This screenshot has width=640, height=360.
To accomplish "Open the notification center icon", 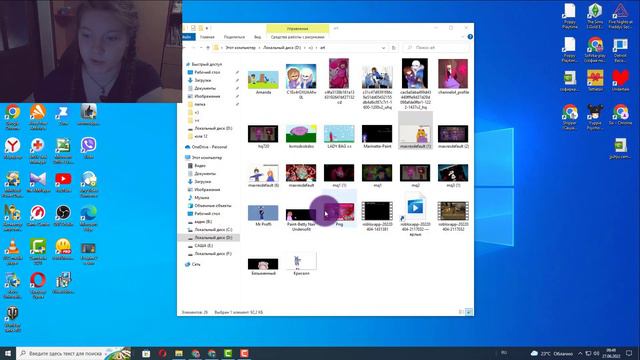I will [x=629, y=353].
